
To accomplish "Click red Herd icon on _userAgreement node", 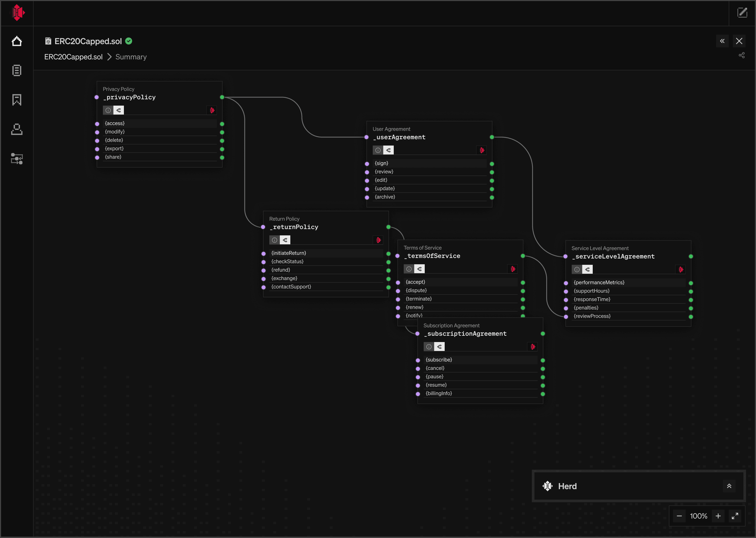I will click(x=482, y=151).
